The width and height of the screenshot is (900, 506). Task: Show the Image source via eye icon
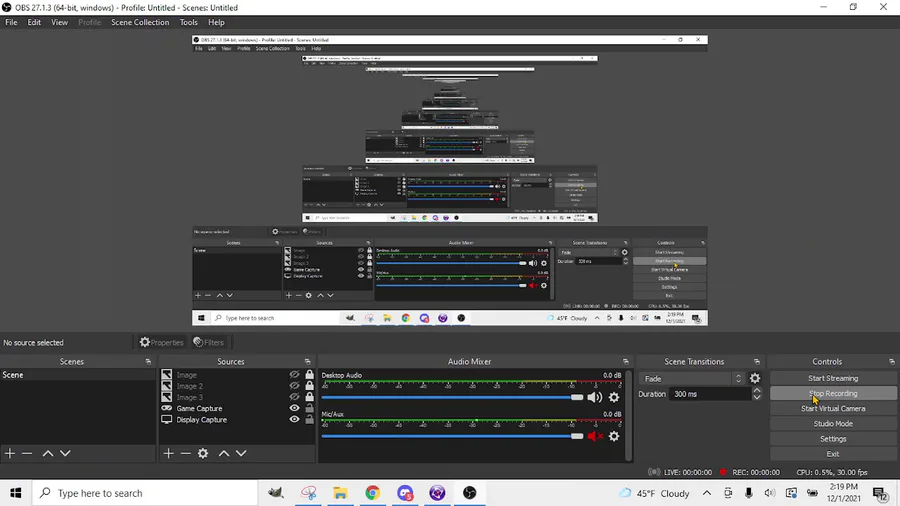294,375
